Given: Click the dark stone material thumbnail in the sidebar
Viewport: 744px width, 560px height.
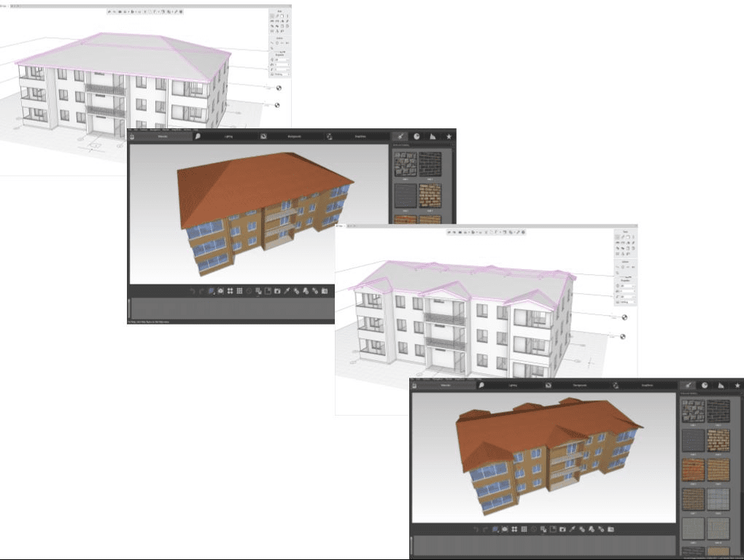Looking at the screenshot, I should coord(694,411).
